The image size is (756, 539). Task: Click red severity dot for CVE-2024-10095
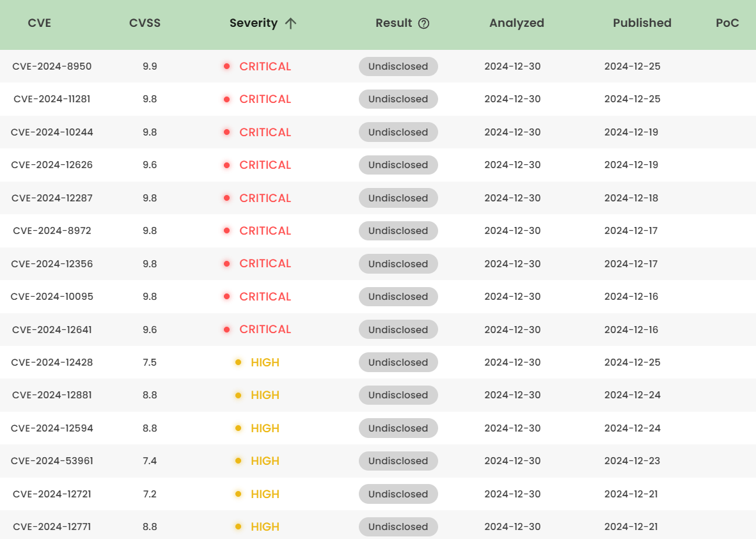[x=226, y=297]
